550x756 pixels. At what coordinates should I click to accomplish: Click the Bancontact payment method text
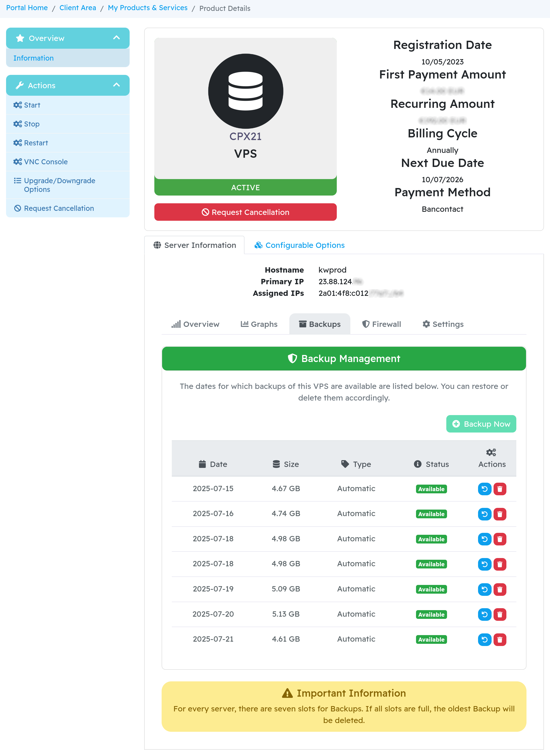[x=442, y=209]
